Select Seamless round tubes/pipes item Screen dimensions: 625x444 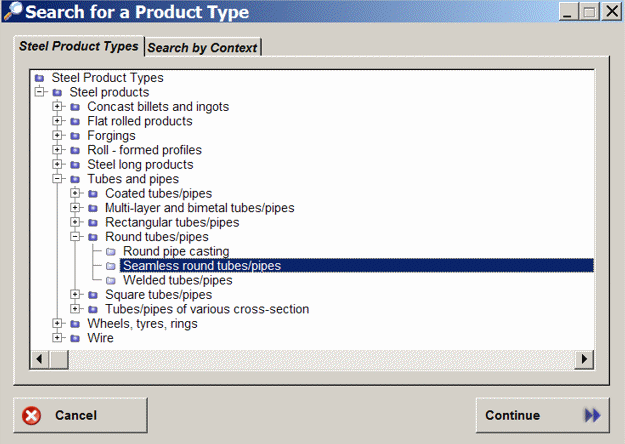click(x=201, y=266)
